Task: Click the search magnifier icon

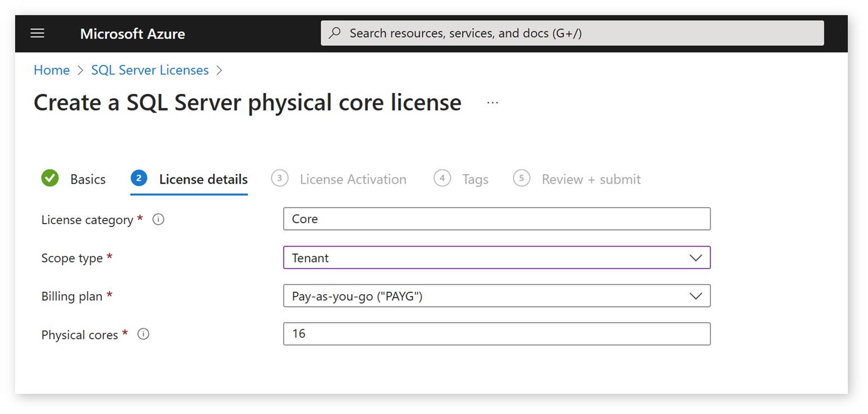Action: tap(335, 33)
